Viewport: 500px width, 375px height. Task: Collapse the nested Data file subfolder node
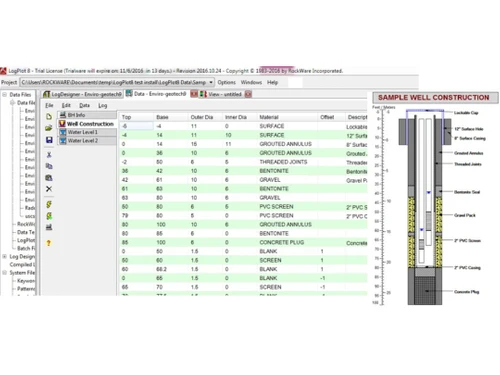(13, 103)
